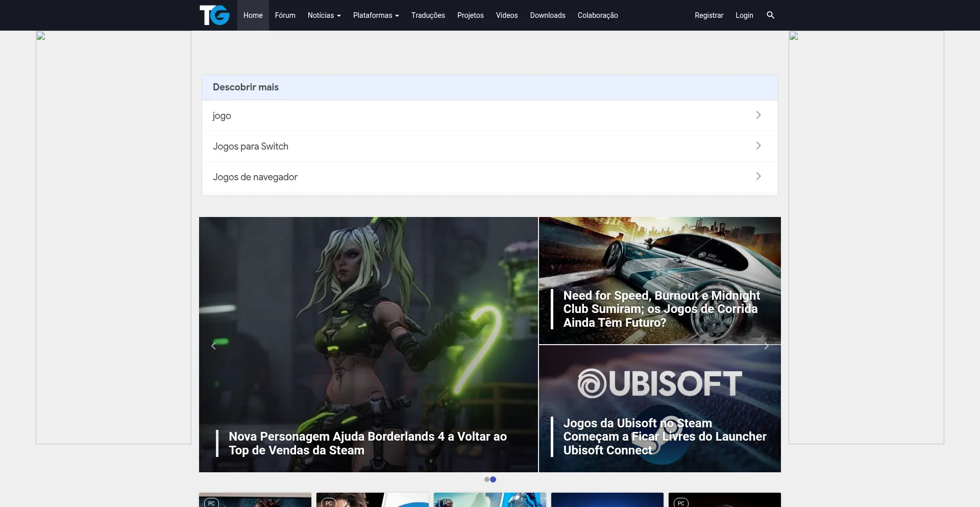The image size is (980, 507).
Task: Click the right sidebar ad banner
Action: pos(866,237)
